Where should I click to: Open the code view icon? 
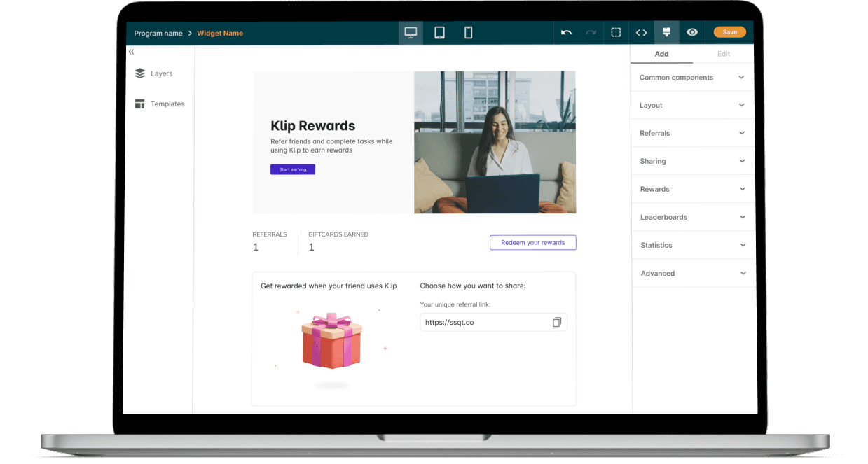coord(641,33)
